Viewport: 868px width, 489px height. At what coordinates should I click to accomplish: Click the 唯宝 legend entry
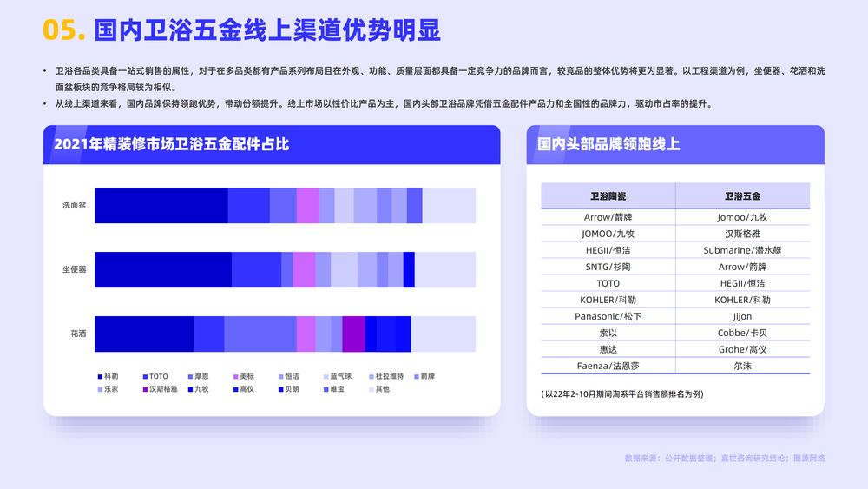click(334, 389)
